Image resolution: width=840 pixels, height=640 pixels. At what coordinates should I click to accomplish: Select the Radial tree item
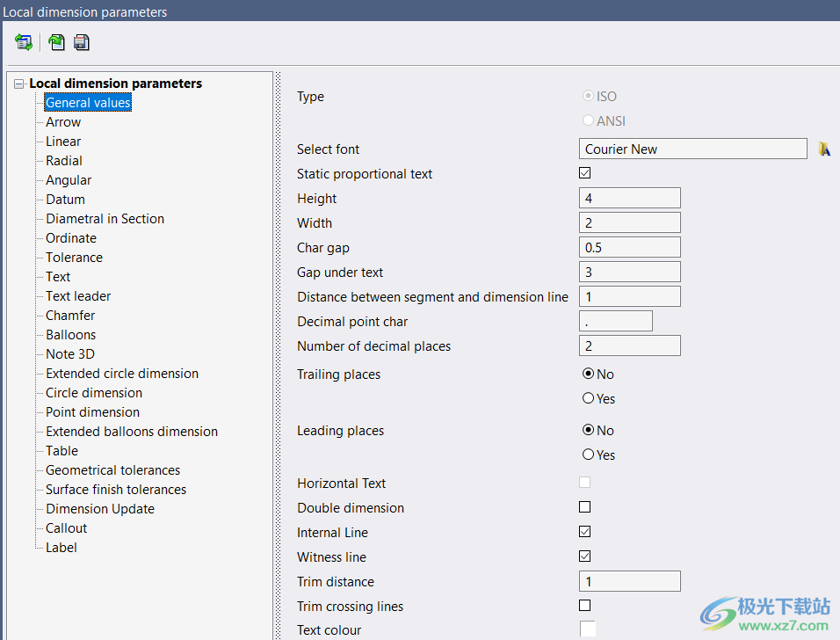64,160
